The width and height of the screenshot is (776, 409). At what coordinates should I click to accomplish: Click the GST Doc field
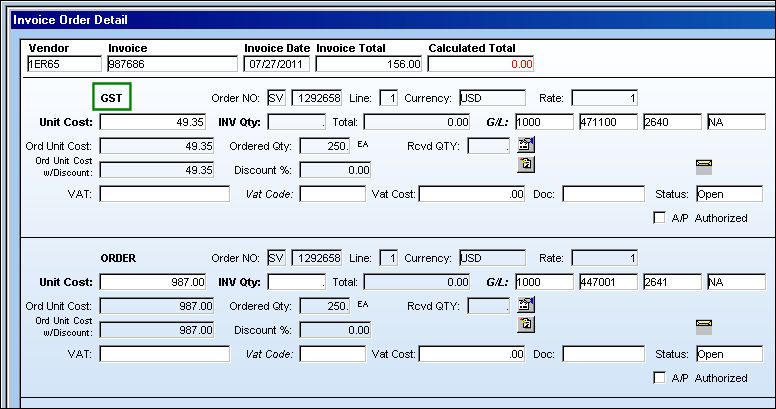tap(603, 194)
